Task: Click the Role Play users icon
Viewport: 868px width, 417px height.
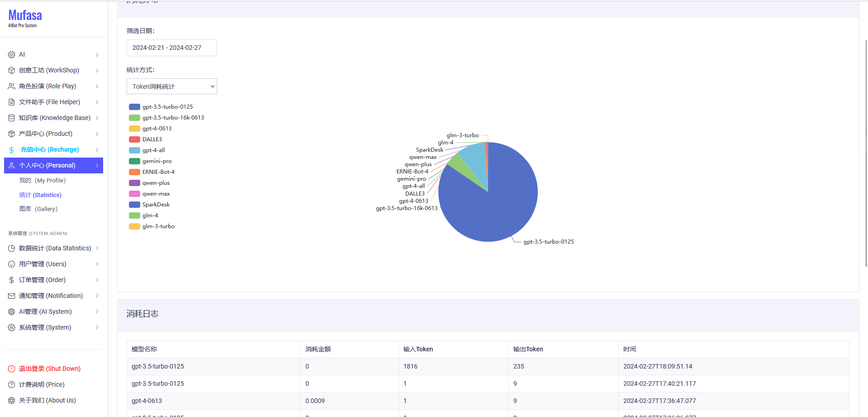Action: [12, 86]
